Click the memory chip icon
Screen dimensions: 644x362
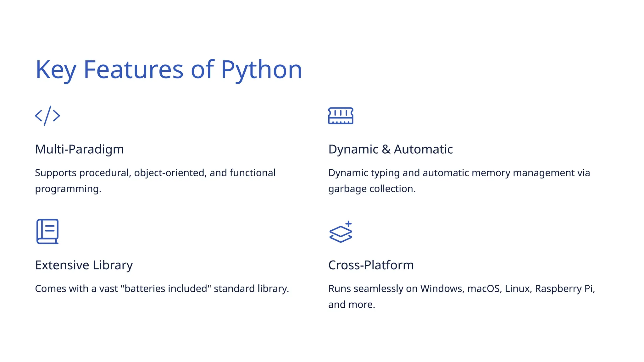(x=341, y=116)
